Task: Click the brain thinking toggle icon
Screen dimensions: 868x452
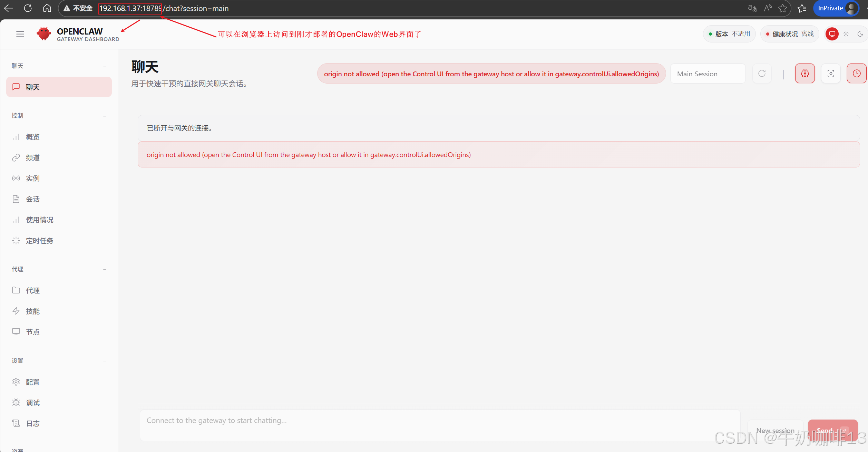Action: pyautogui.click(x=805, y=74)
